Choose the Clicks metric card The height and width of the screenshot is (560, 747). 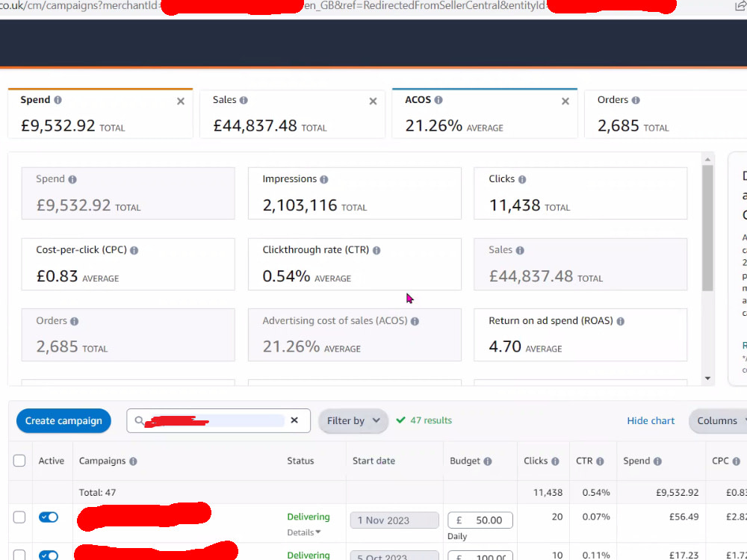tap(580, 193)
